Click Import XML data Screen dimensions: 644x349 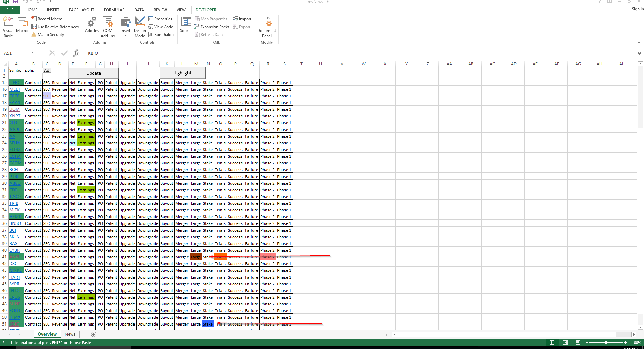tap(242, 19)
